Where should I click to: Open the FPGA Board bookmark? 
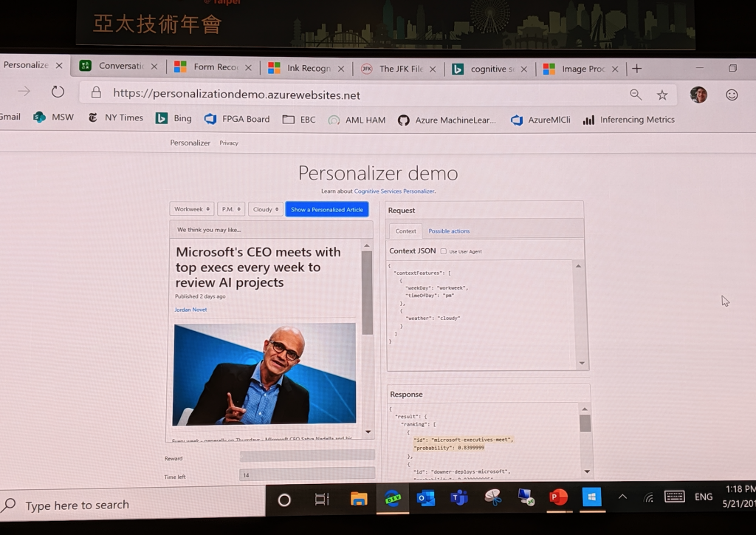click(x=237, y=119)
